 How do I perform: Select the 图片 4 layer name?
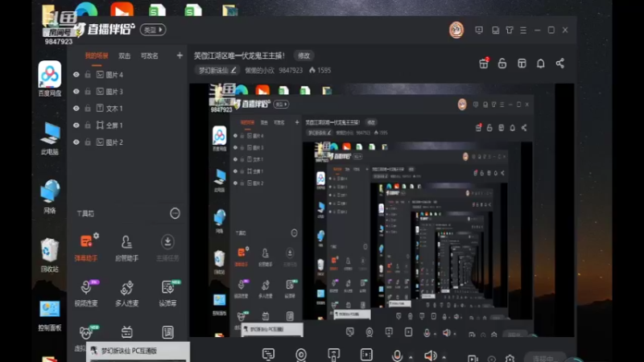[114, 75]
